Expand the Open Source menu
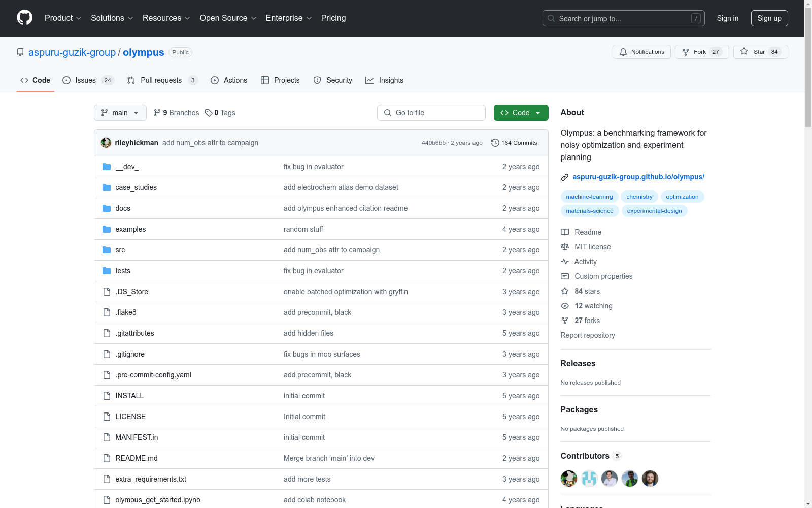 click(228, 18)
